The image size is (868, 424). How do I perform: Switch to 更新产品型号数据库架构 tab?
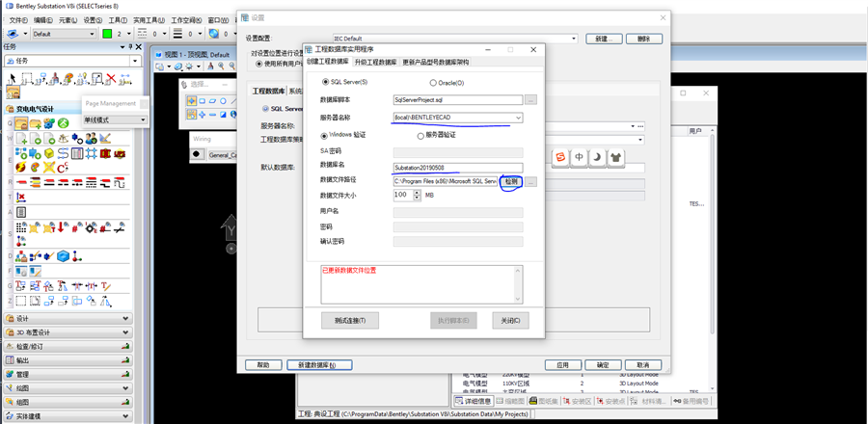436,63
